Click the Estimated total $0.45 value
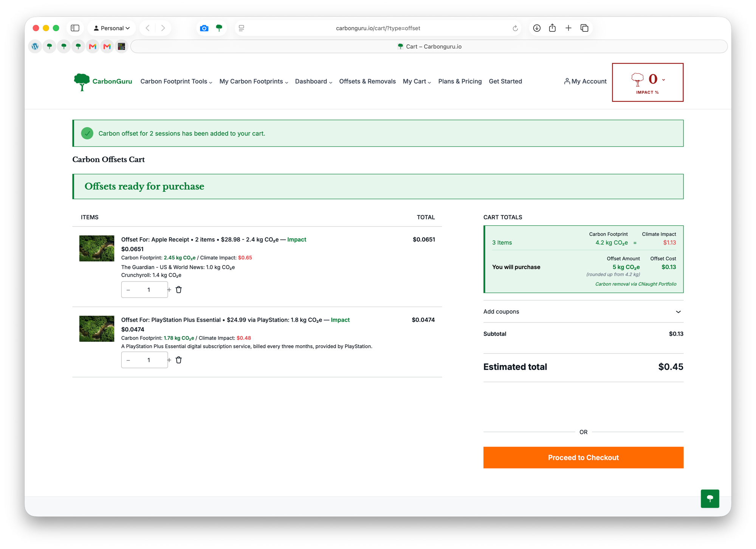The width and height of the screenshot is (756, 549). [x=671, y=367]
